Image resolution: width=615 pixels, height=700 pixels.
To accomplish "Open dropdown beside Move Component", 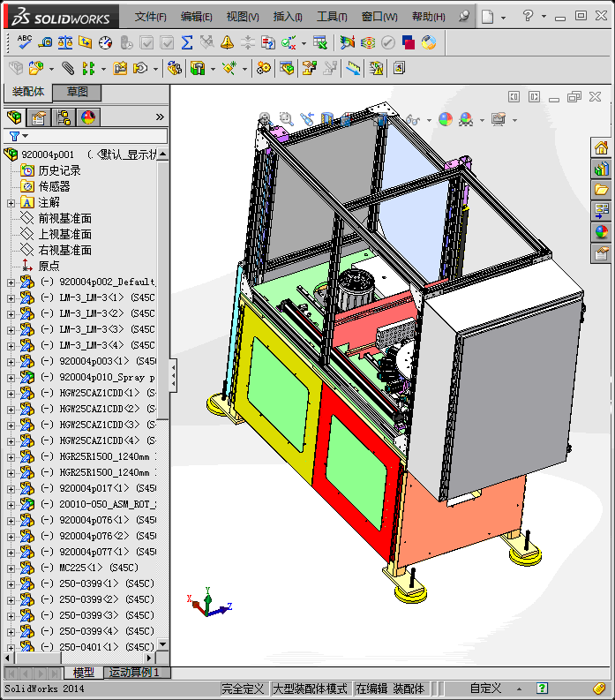I will pyautogui.click(x=155, y=69).
